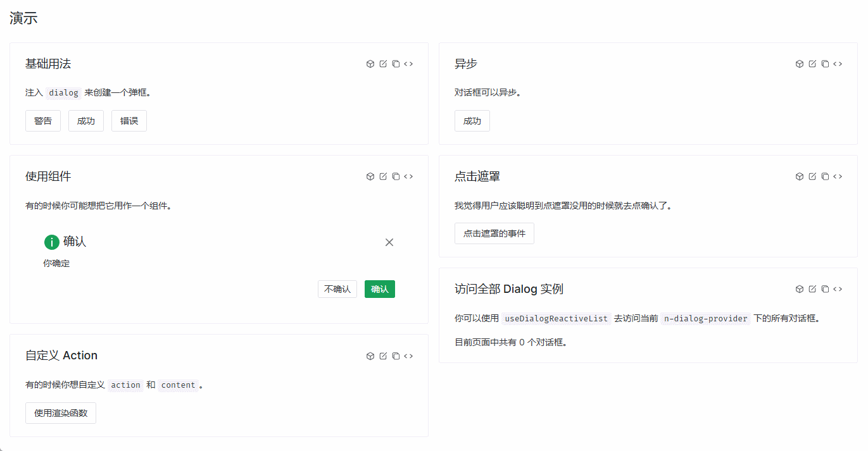Copy code of 访问全部 Dialog 实例 demo
Viewport: 868px width, 451px height.
tap(825, 289)
